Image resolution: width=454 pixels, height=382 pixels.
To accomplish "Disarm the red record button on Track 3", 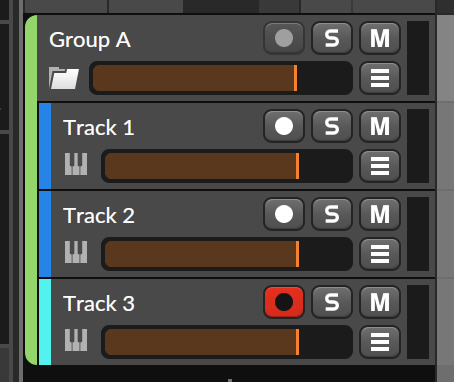I will (284, 302).
